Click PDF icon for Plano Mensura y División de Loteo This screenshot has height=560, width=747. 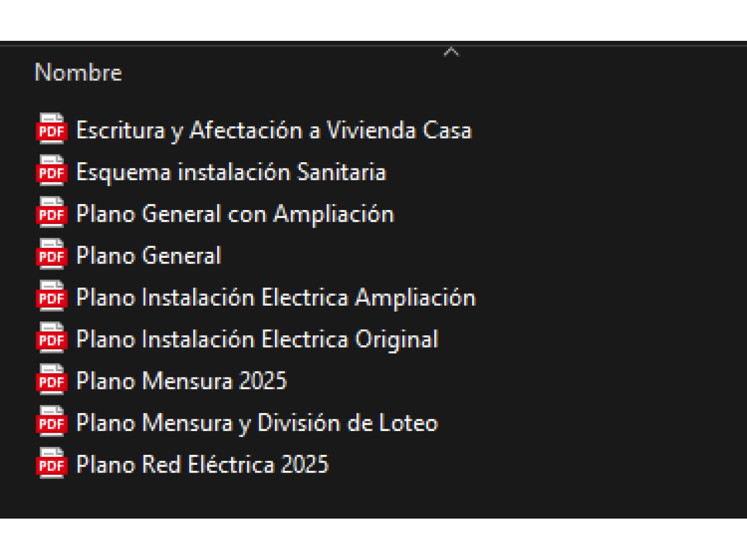coord(51,423)
